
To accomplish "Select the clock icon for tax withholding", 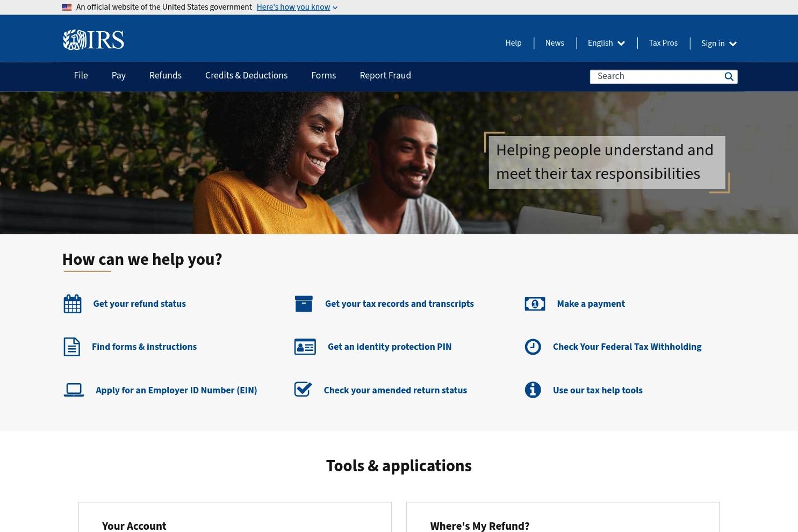I will 533,347.
